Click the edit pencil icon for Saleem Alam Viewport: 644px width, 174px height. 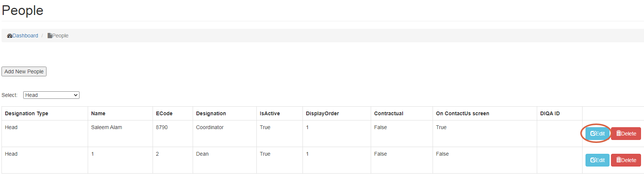click(x=593, y=134)
